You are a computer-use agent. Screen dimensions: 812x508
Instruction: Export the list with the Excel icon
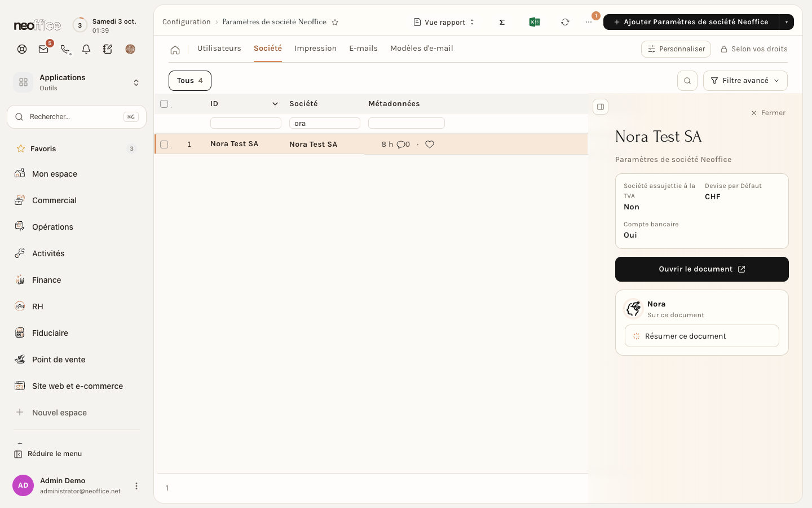point(535,22)
